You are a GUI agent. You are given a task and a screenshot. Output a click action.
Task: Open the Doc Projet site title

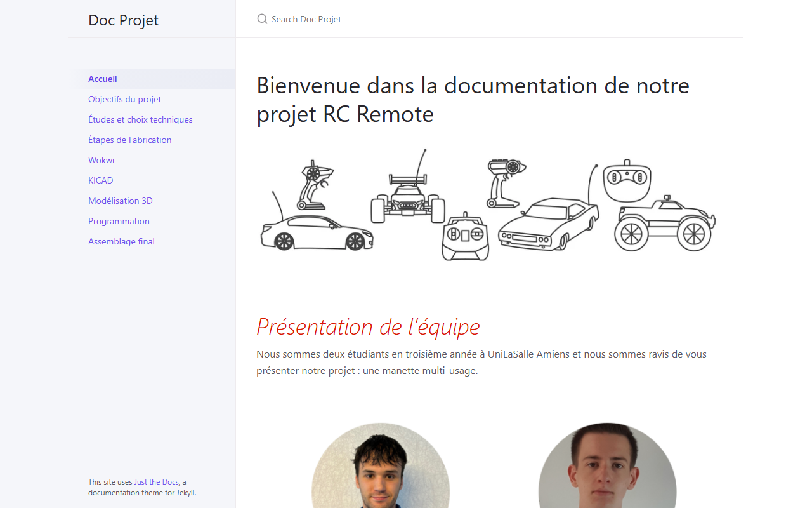click(x=124, y=20)
